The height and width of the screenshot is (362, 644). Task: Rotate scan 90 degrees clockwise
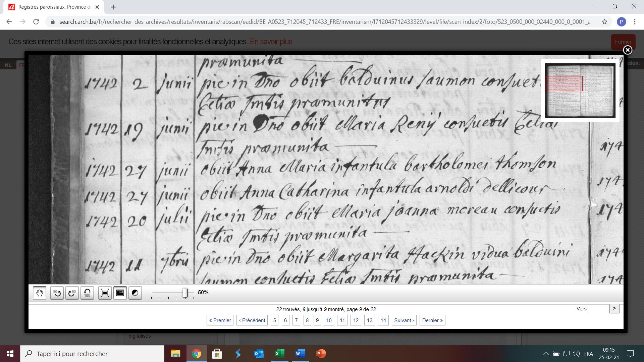(72, 293)
